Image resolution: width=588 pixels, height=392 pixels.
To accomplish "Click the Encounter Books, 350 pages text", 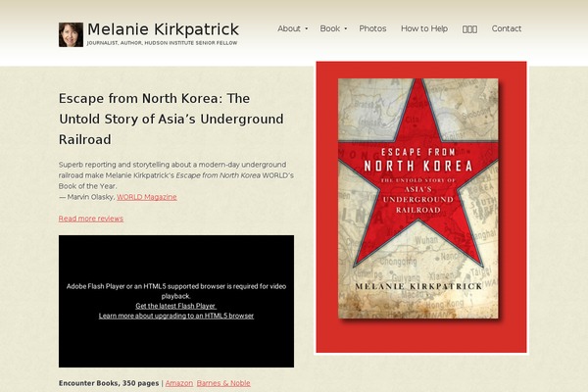I will pyautogui.click(x=109, y=383).
